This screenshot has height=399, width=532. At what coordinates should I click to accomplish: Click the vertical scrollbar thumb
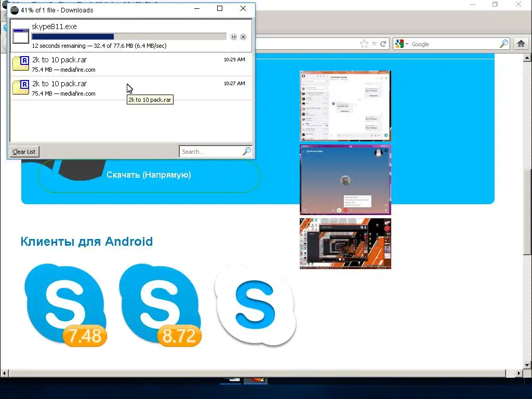(x=527, y=211)
